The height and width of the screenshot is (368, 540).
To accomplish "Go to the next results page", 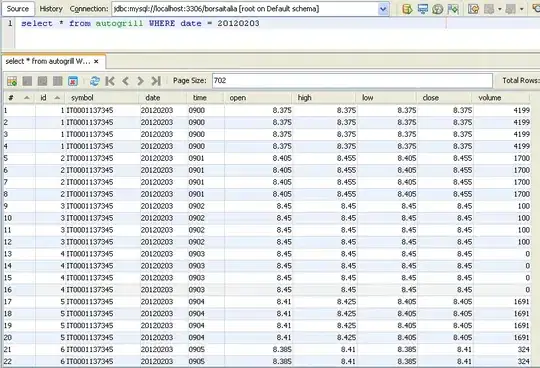I will pos(140,81).
